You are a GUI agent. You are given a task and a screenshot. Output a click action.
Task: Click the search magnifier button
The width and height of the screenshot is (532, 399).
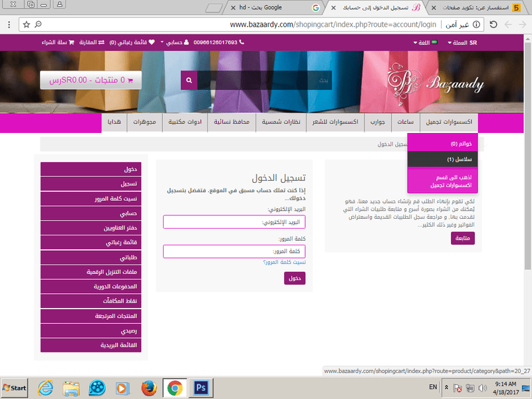[189, 80]
